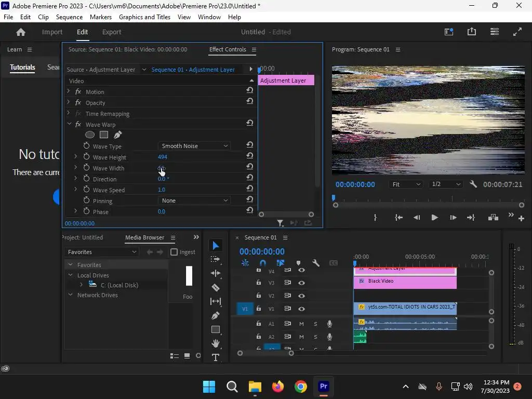
Task: Expand the Motion effect properties
Action: point(68,91)
